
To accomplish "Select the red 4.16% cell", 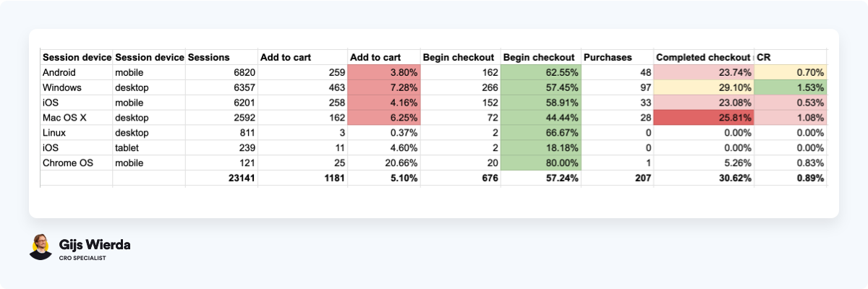I will (384, 103).
